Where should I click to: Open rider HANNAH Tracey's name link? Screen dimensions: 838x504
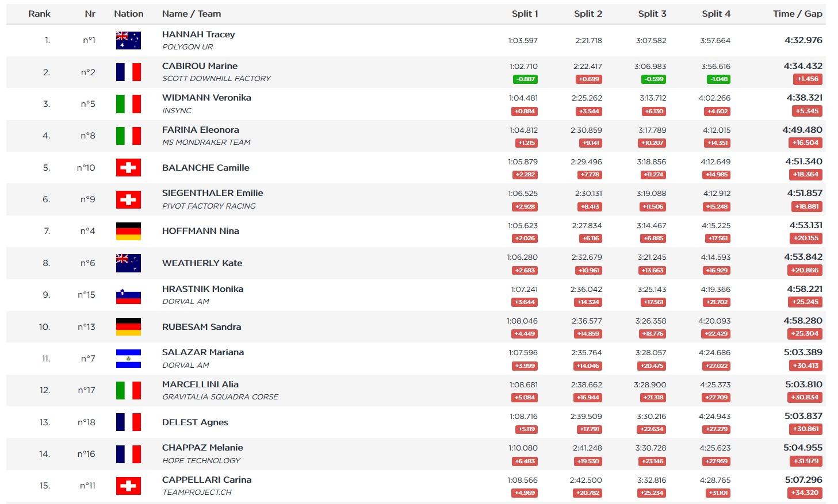198,34
